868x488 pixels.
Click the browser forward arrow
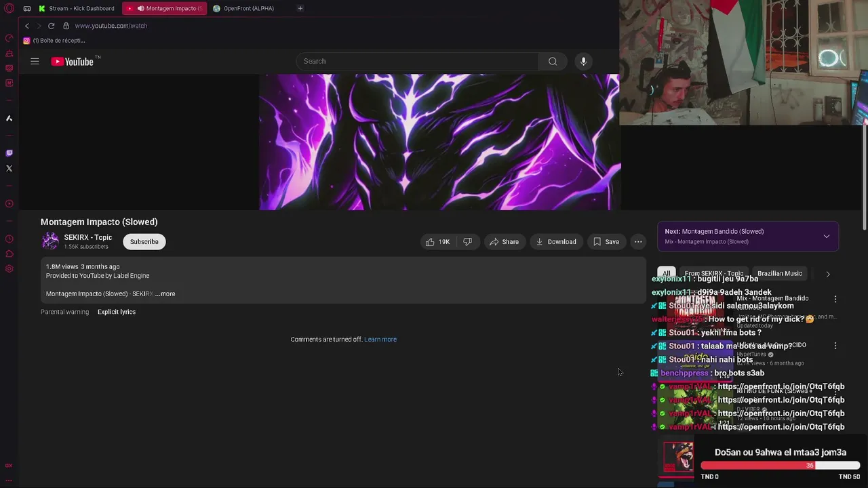point(39,26)
